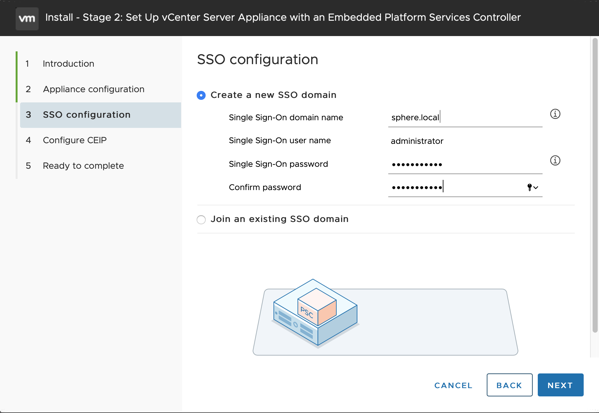599x413 pixels.
Task: Click the BACK button
Action: [x=509, y=385]
